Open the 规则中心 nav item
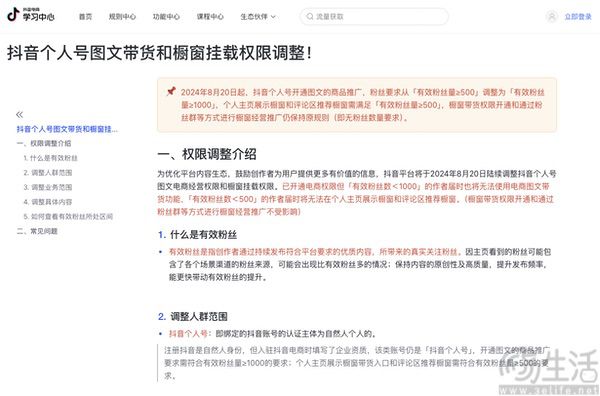This screenshot has height=396, width=600. click(x=122, y=17)
